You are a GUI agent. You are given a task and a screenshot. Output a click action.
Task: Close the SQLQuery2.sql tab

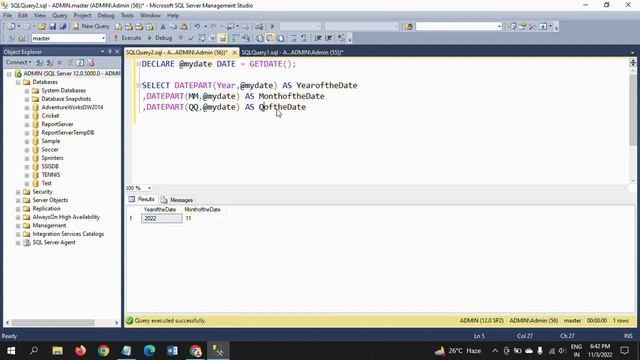point(235,53)
